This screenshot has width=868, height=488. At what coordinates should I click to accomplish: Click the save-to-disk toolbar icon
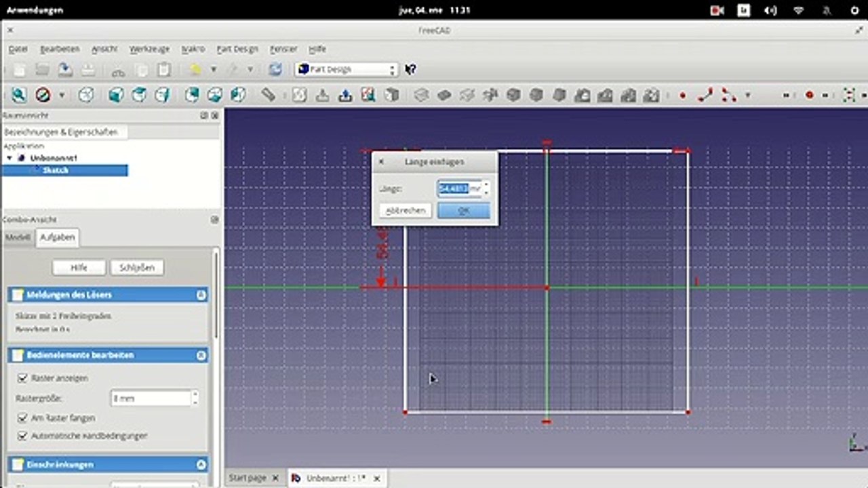pyautogui.click(x=65, y=69)
